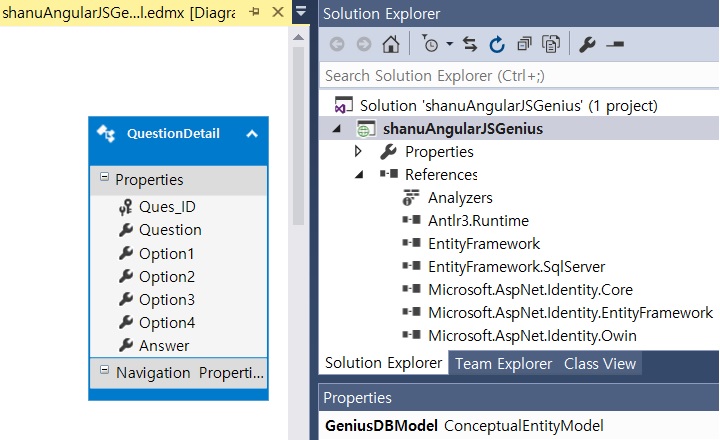720x440 pixels.
Task: Collapse the QuestionDetail entity with chevron
Action: tap(252, 134)
